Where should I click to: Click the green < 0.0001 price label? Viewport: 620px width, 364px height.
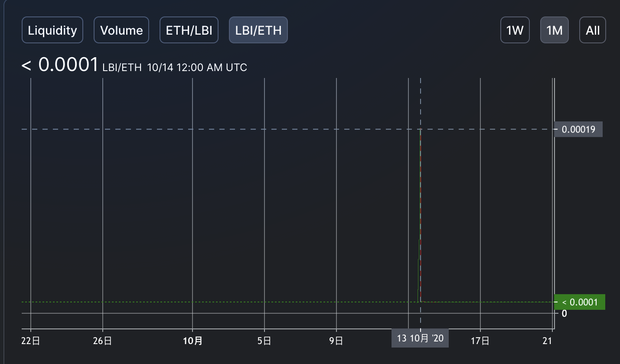580,302
